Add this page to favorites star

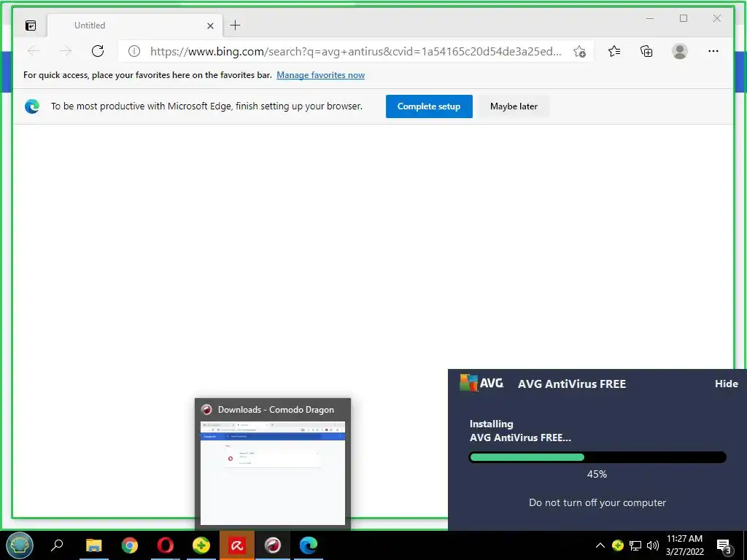pyautogui.click(x=579, y=52)
